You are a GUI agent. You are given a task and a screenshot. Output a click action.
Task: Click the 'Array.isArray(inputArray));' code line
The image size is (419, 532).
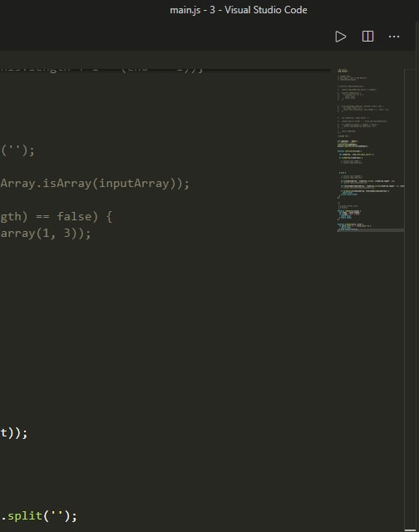pos(95,184)
